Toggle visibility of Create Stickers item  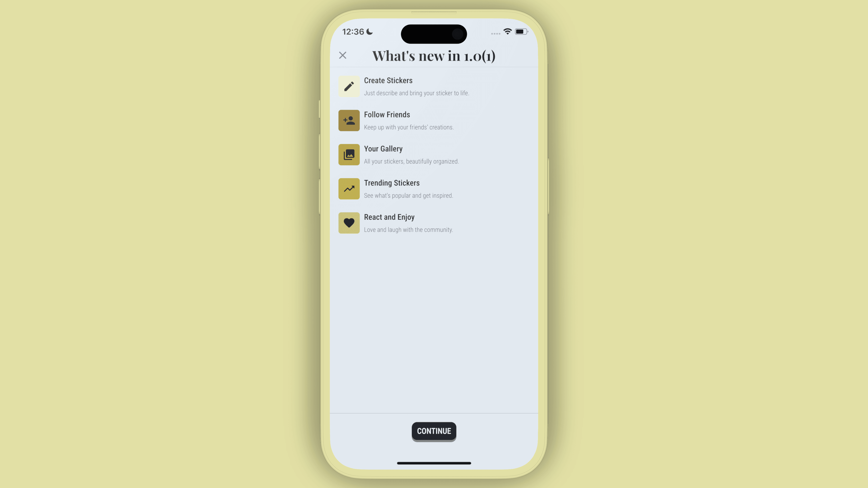click(434, 86)
